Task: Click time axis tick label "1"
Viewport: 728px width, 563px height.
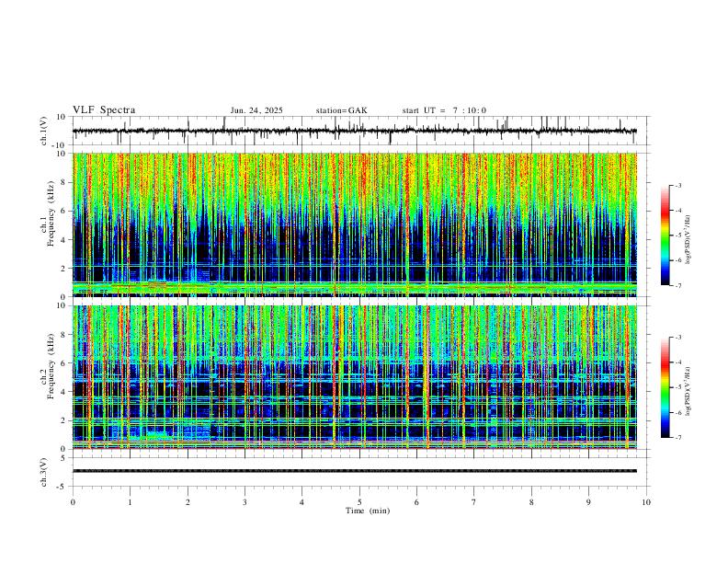Action: (130, 502)
